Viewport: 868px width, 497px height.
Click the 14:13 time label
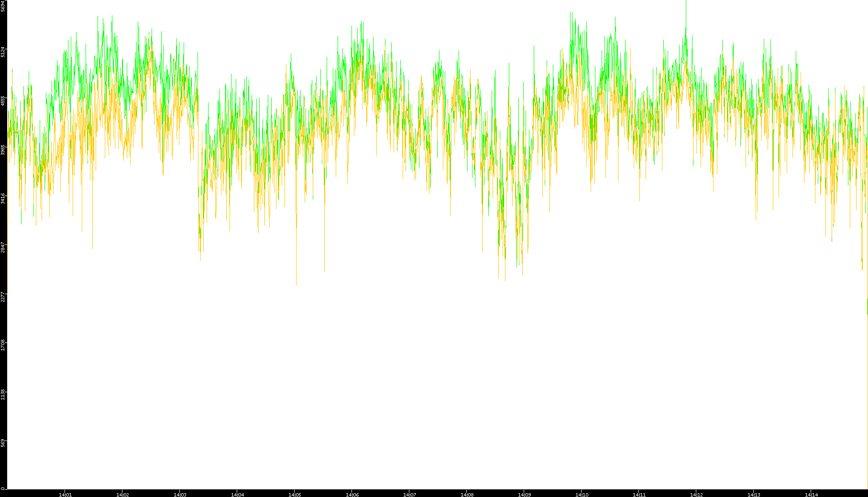[754, 495]
